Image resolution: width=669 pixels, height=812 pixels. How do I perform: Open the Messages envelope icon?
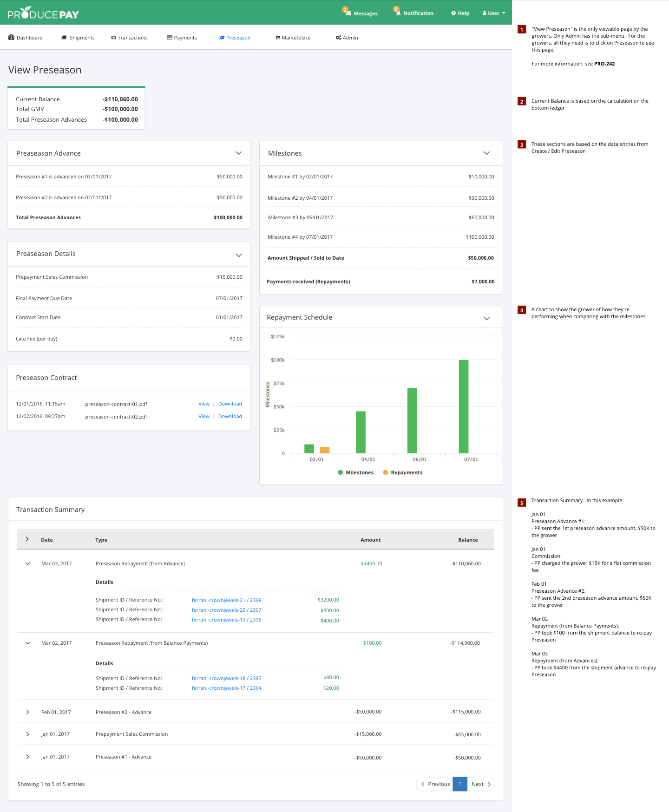pyautogui.click(x=348, y=13)
